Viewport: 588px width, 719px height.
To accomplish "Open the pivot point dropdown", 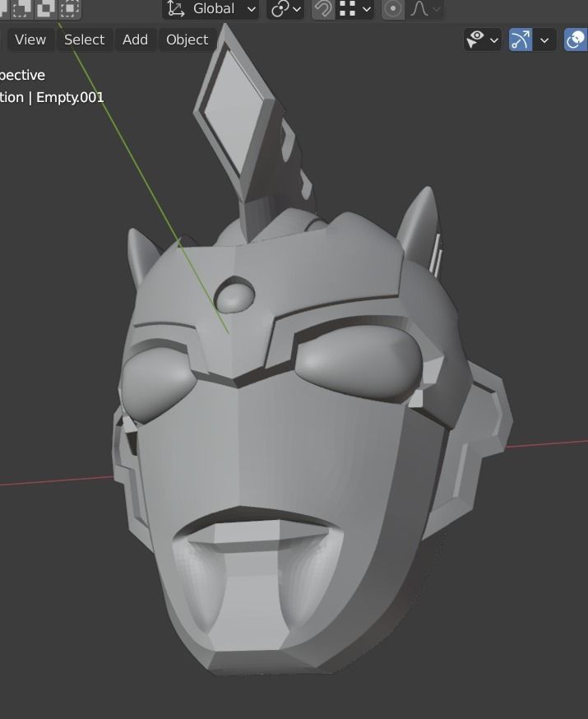I will tap(285, 9).
